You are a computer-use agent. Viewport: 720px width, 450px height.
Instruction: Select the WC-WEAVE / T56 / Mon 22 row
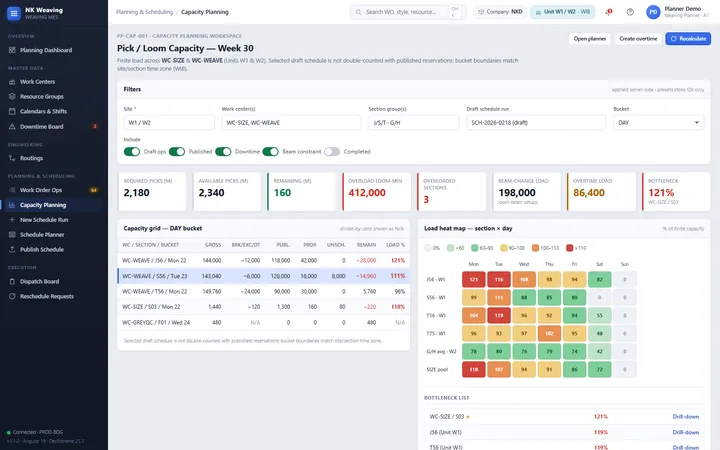[x=264, y=292]
